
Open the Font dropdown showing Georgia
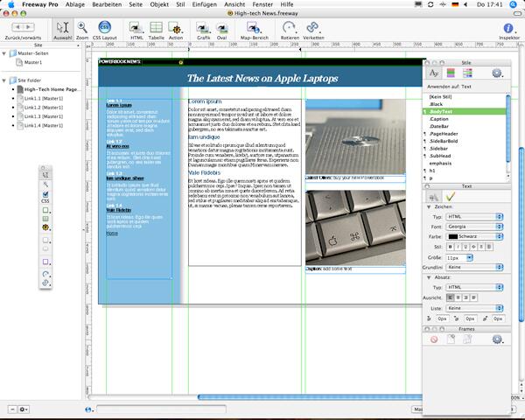coord(473,225)
